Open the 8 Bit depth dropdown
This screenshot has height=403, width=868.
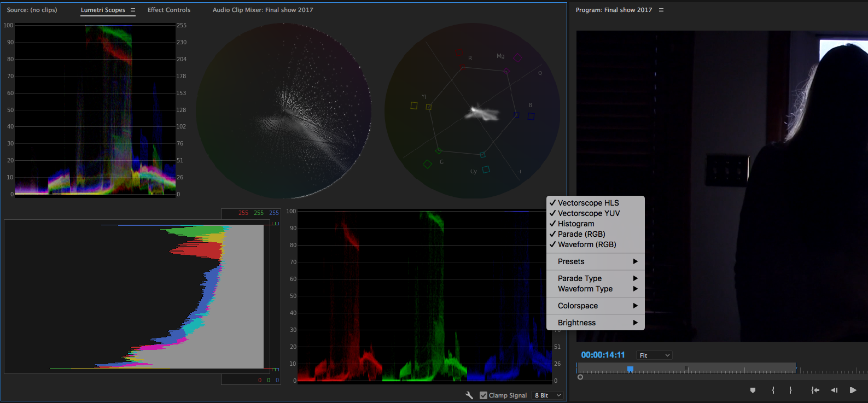pyautogui.click(x=548, y=395)
